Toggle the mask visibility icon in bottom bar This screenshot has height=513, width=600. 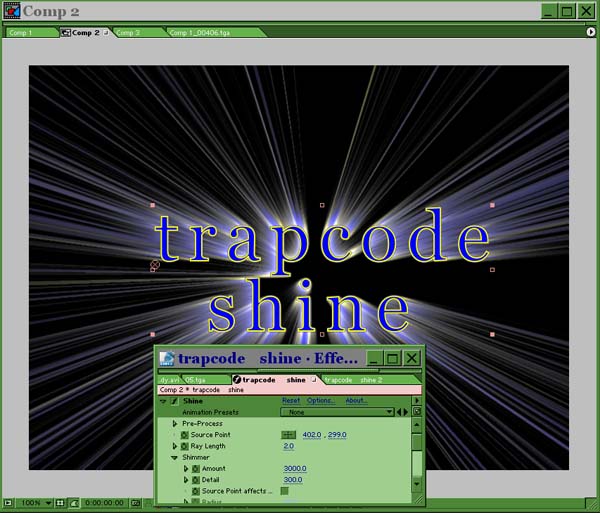pos(74,503)
